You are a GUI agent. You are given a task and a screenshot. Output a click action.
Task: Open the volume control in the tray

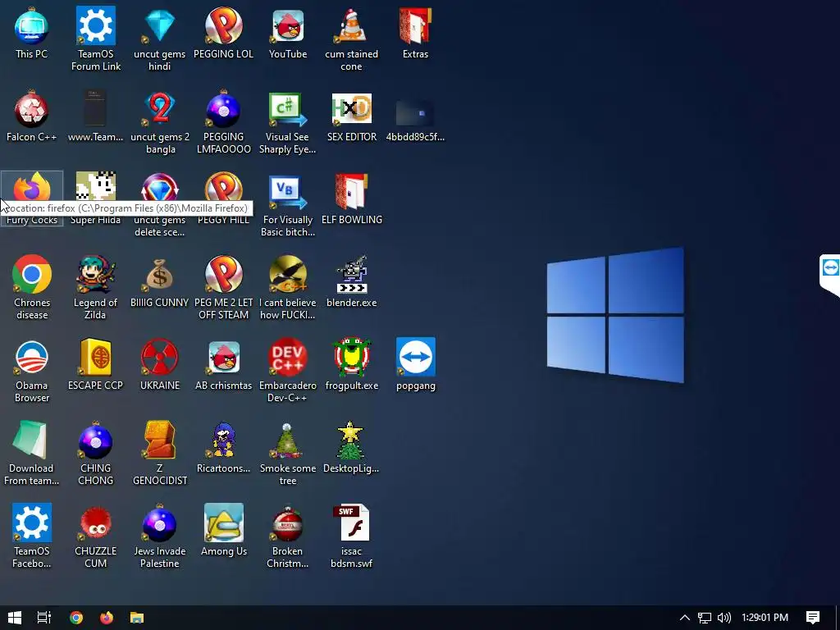[x=724, y=618]
